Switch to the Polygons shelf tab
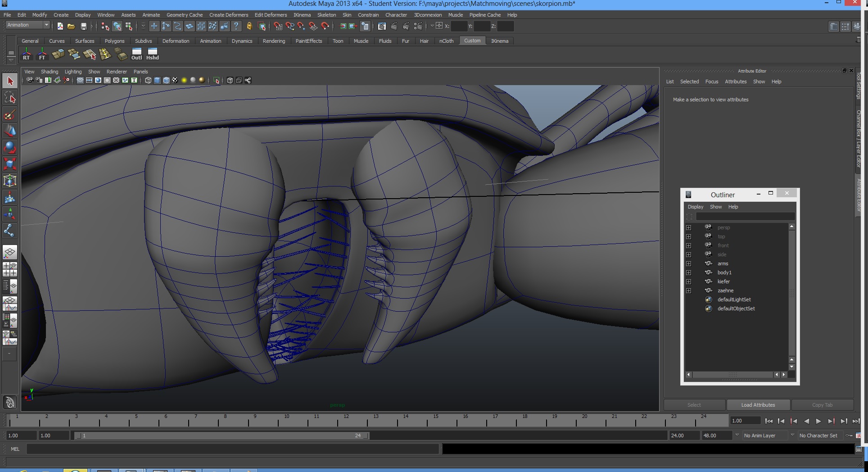The height and width of the screenshot is (472, 868). [x=114, y=41]
